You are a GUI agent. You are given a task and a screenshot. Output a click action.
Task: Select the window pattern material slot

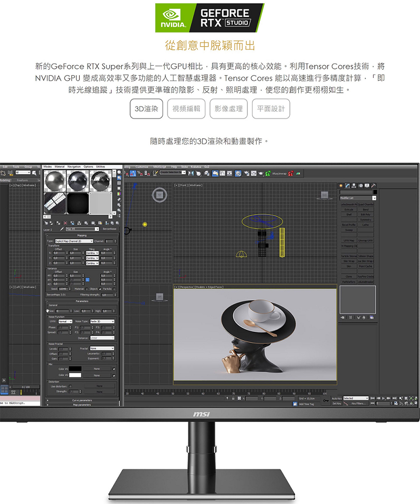55,203
